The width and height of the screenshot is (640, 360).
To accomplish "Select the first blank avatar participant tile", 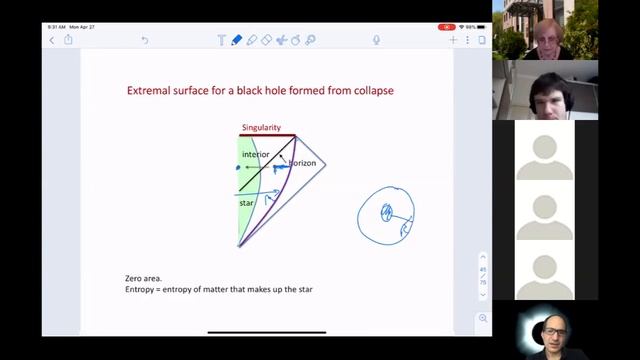I will [x=545, y=150].
